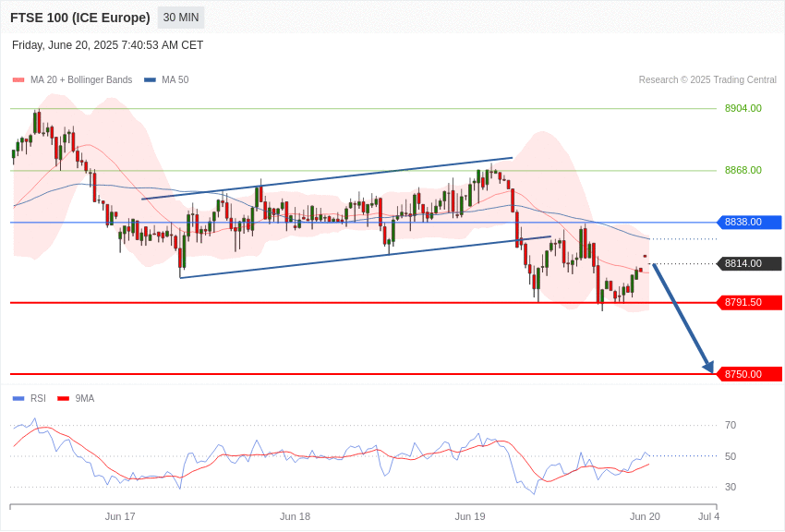Click the 8814.00 current price tag
Viewport: 785px width, 532px height.
point(750,263)
